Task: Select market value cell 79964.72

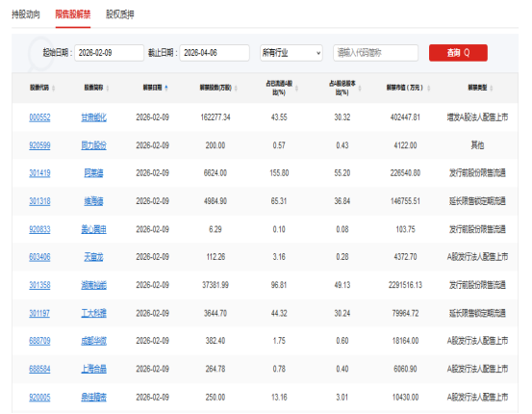Action: coord(405,313)
